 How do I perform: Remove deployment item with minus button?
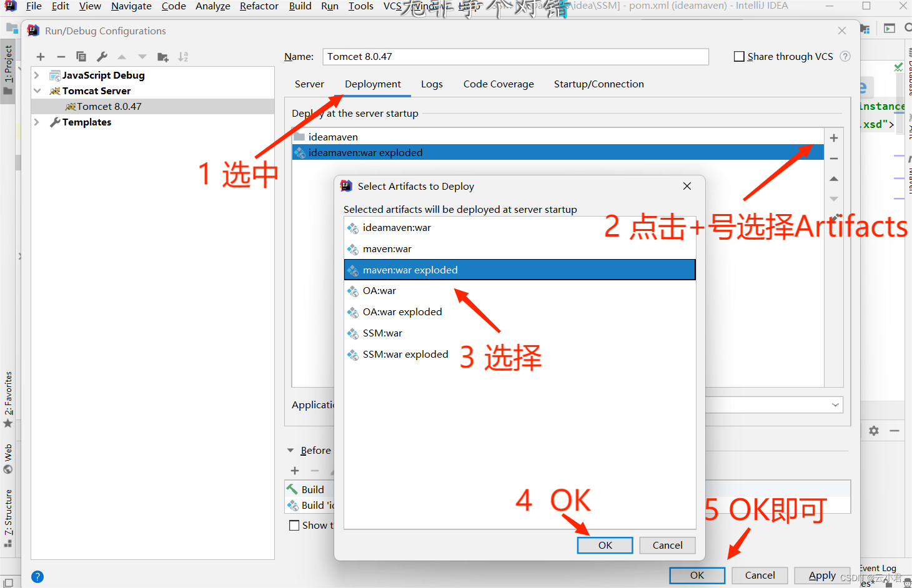pos(834,159)
